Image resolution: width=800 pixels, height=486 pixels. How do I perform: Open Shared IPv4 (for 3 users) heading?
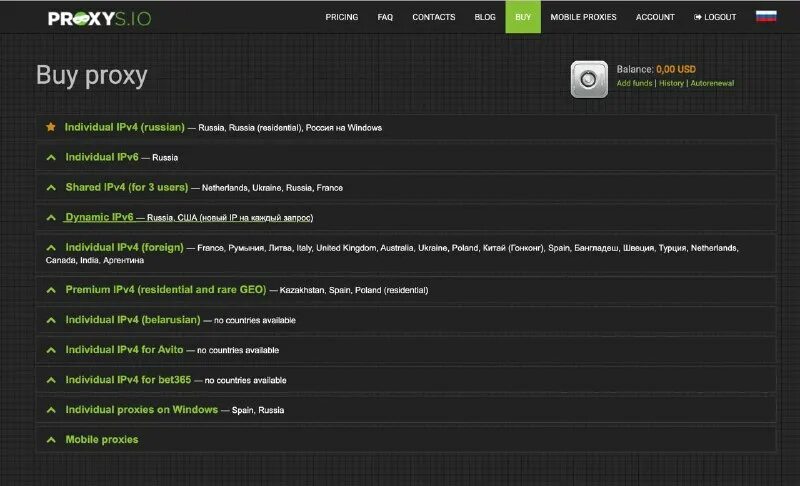click(127, 187)
